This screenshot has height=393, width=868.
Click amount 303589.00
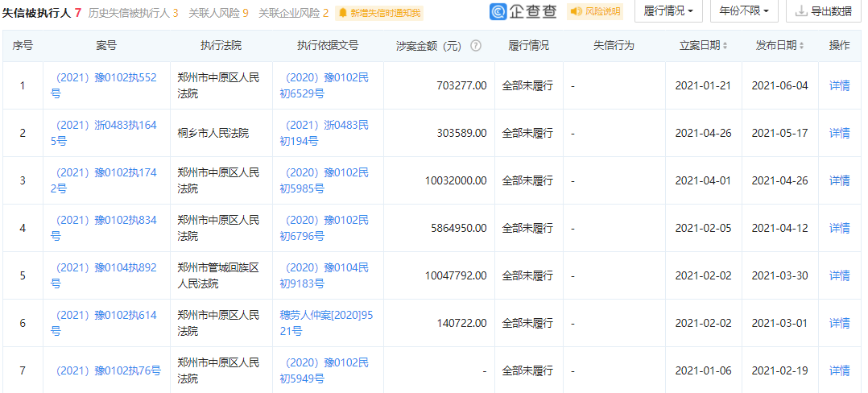pyautogui.click(x=461, y=134)
